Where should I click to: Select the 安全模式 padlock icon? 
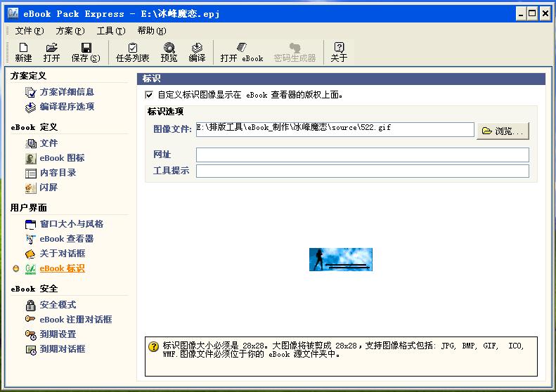click(31, 305)
